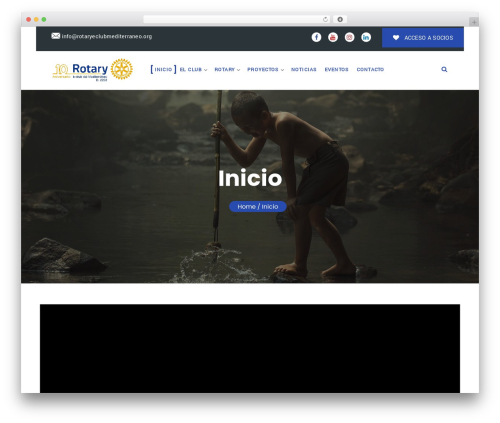Image resolution: width=500 pixels, height=423 pixels.
Task: Open the Rotary navigation menu item
Action: (x=225, y=69)
